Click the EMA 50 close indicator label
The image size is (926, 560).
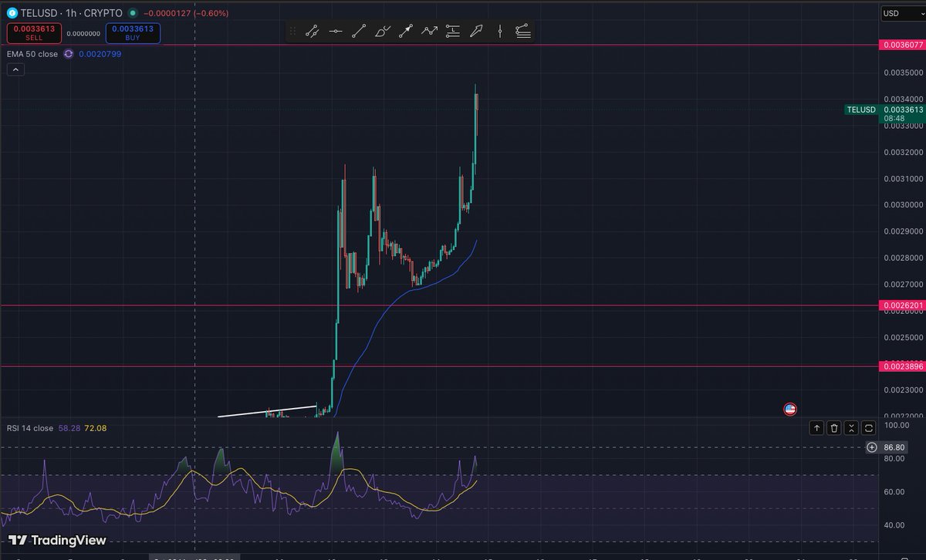tap(32, 54)
